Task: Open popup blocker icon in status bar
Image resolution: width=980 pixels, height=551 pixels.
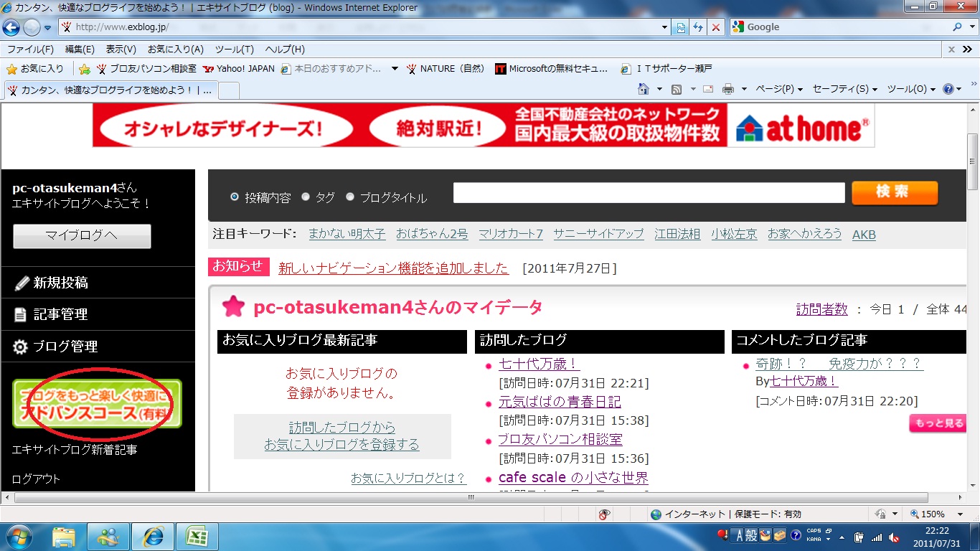Action: 605,514
